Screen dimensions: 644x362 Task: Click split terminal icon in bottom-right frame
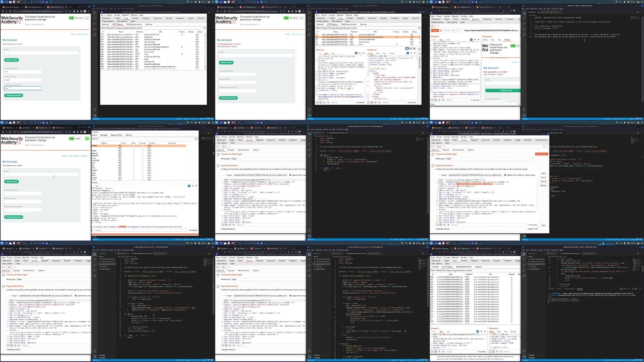(x=633, y=289)
